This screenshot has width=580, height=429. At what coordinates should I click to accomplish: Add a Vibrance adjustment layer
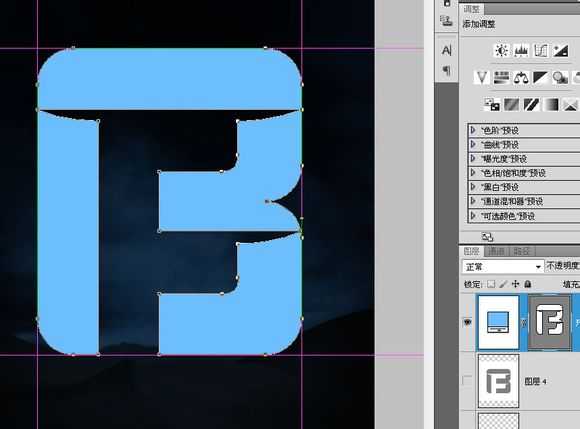pos(482,78)
